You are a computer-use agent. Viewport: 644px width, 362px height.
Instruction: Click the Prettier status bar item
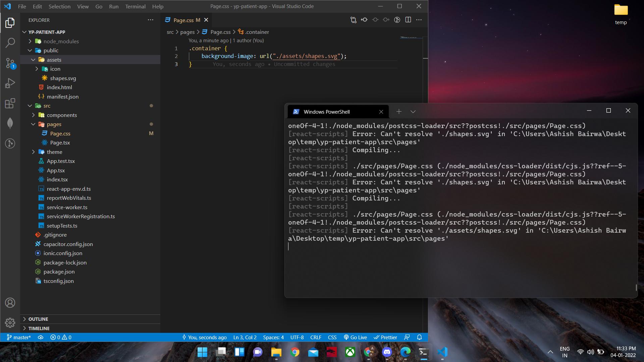385,337
